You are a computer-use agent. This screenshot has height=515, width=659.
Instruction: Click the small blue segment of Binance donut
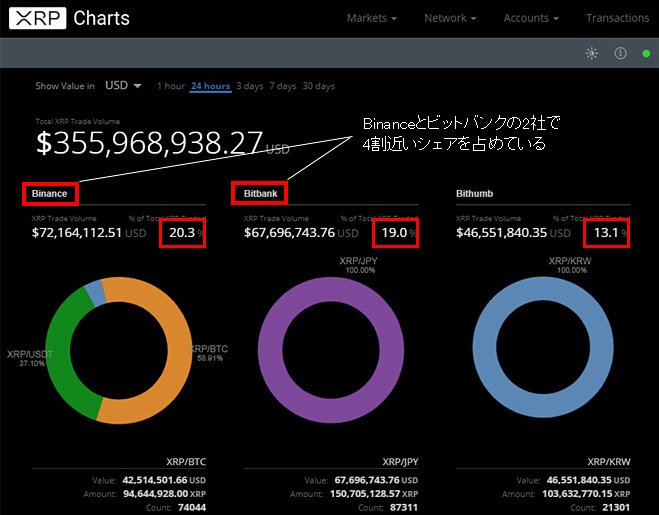point(96,293)
